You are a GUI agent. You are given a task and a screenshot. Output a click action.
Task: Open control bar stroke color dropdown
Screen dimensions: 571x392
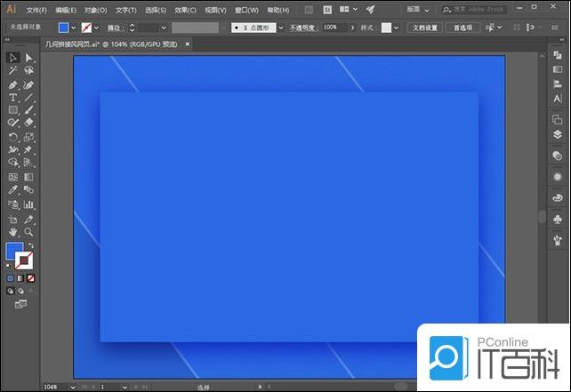pyautogui.click(x=96, y=28)
